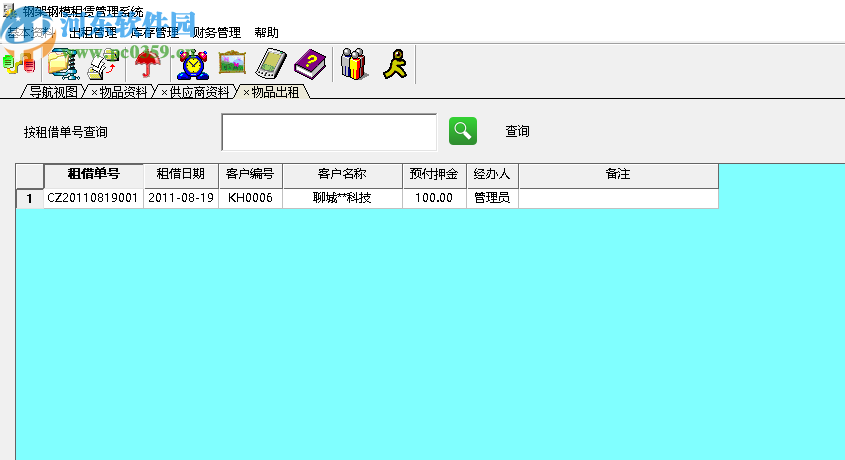Click the green magnifier search button
This screenshot has height=460, width=845.
(x=463, y=131)
